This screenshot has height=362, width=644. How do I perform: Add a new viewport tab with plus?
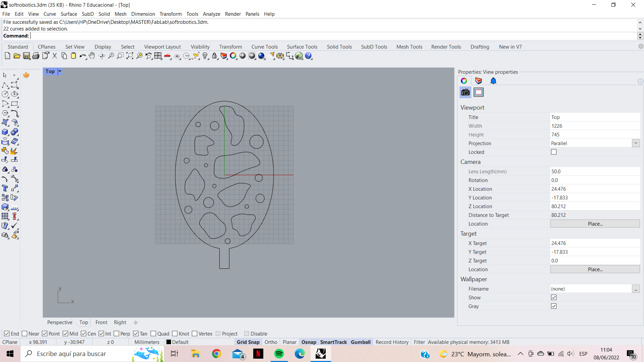pos(136,322)
